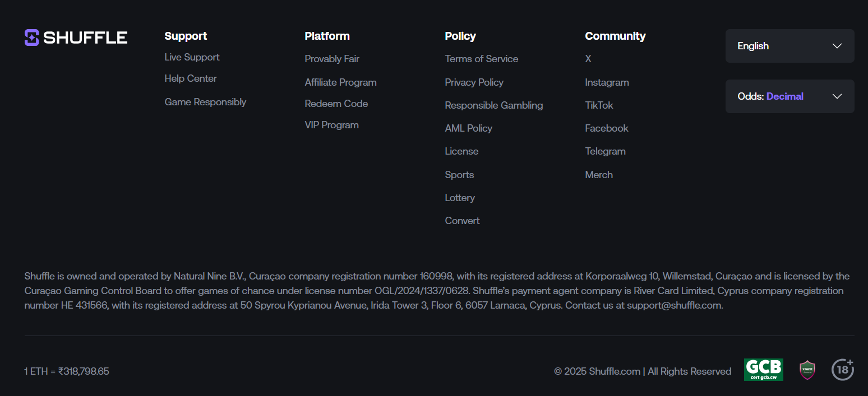This screenshot has height=396, width=868.
Task: Open the Merch link
Action: click(599, 175)
